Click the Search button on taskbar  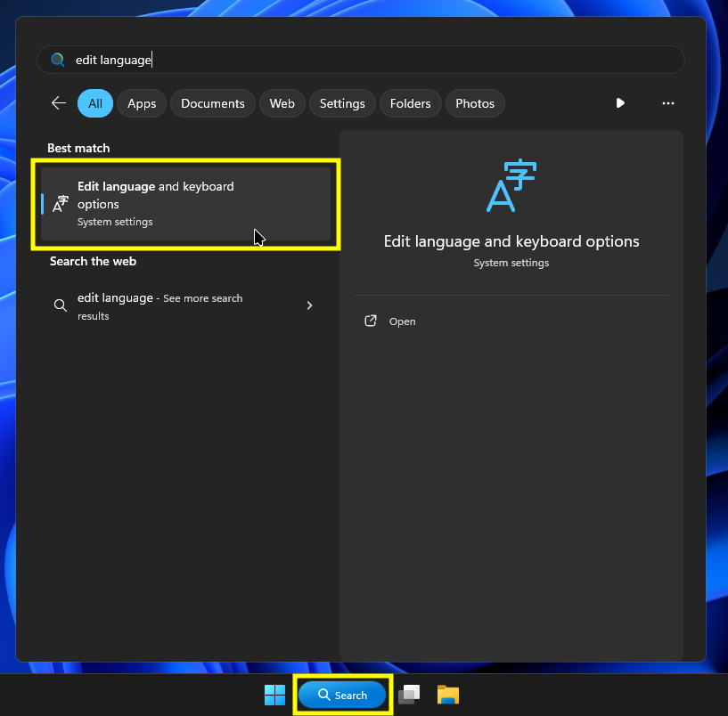coord(342,695)
